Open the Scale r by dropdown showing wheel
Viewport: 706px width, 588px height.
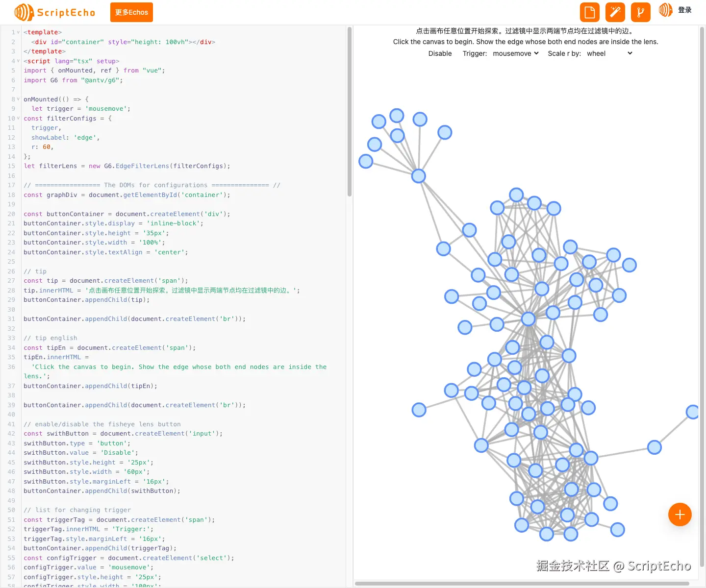(x=609, y=53)
